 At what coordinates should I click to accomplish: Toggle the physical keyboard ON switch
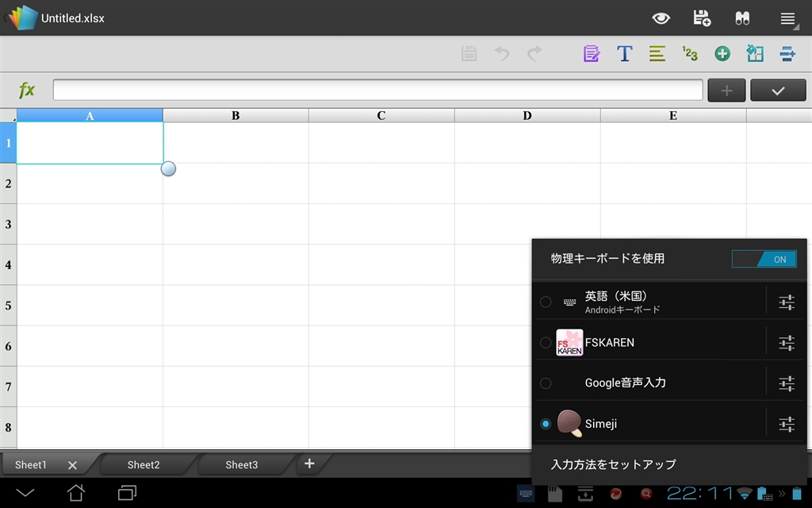pyautogui.click(x=764, y=259)
